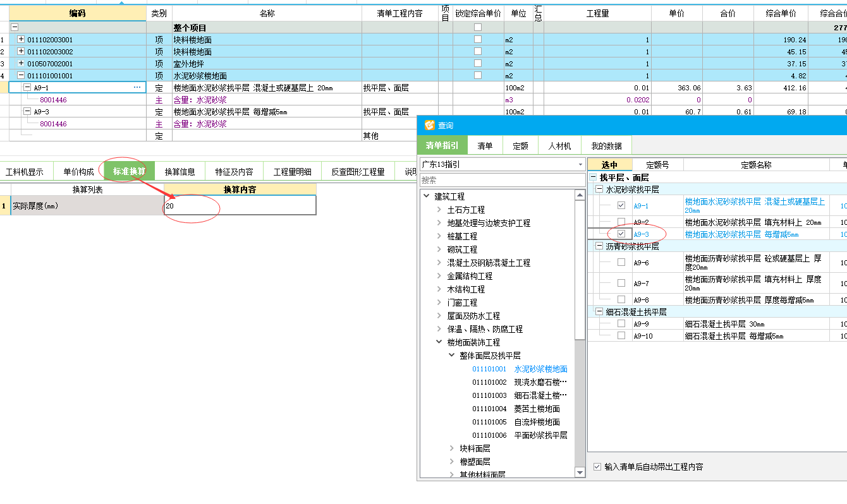Collapse 沥青砂浆找平层 group
The width and height of the screenshot is (847, 504).
(600, 246)
